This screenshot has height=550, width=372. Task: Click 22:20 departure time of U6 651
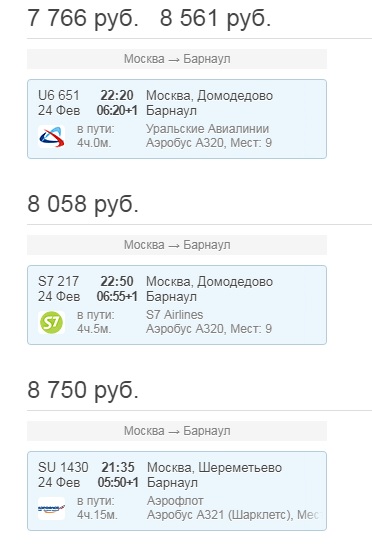[x=117, y=95]
